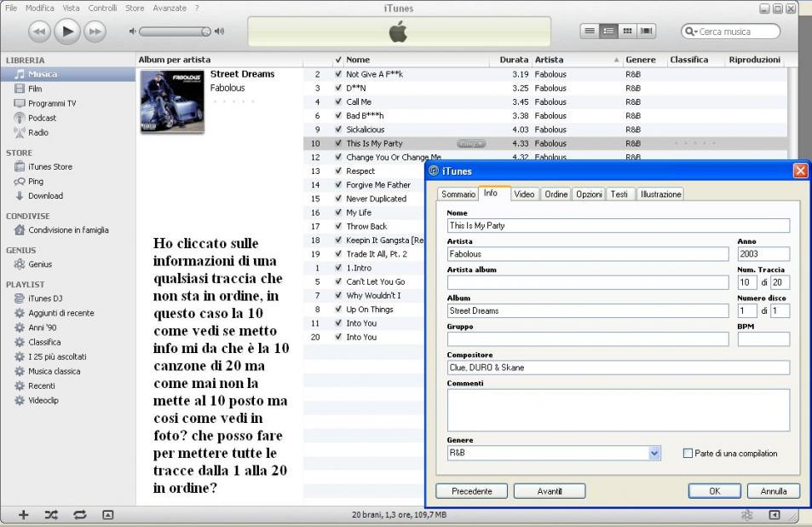Image resolution: width=812 pixels, height=527 pixels.
Task: Click the Street Dreams album cover
Action: 172,101
